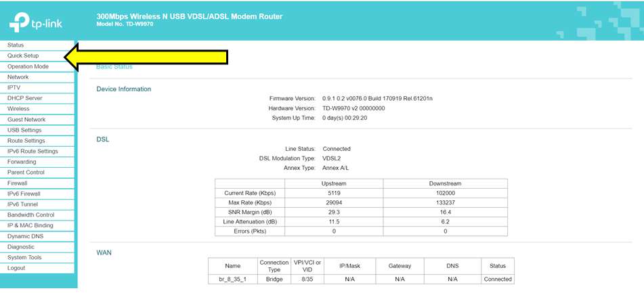Screen dimensions: 644x293
Task: Click the Bridge connection type cell
Action: (274, 279)
